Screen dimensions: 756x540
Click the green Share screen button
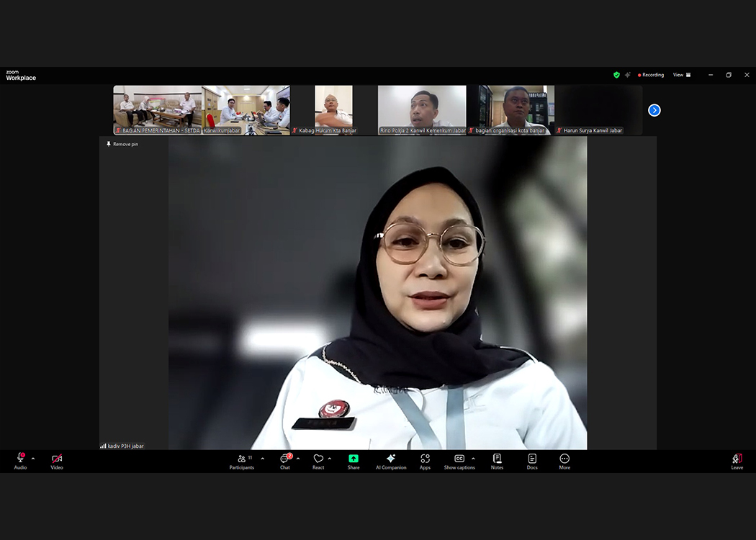click(354, 459)
